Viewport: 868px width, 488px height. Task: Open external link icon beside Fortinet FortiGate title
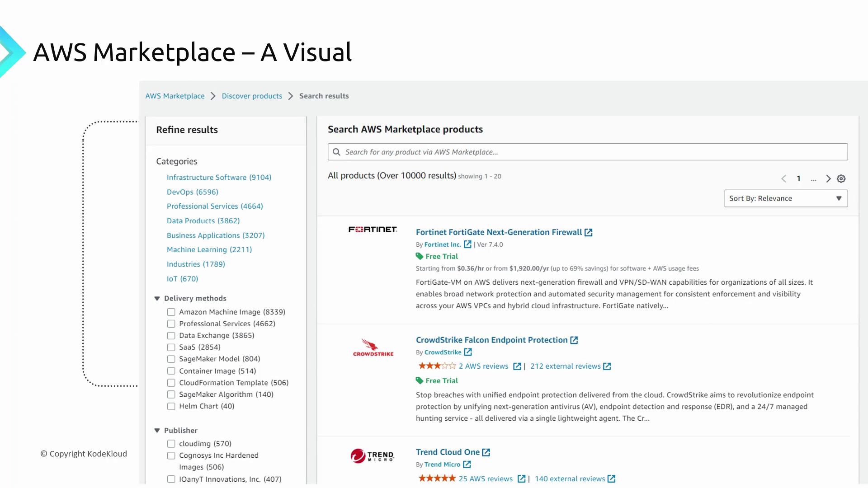(588, 232)
